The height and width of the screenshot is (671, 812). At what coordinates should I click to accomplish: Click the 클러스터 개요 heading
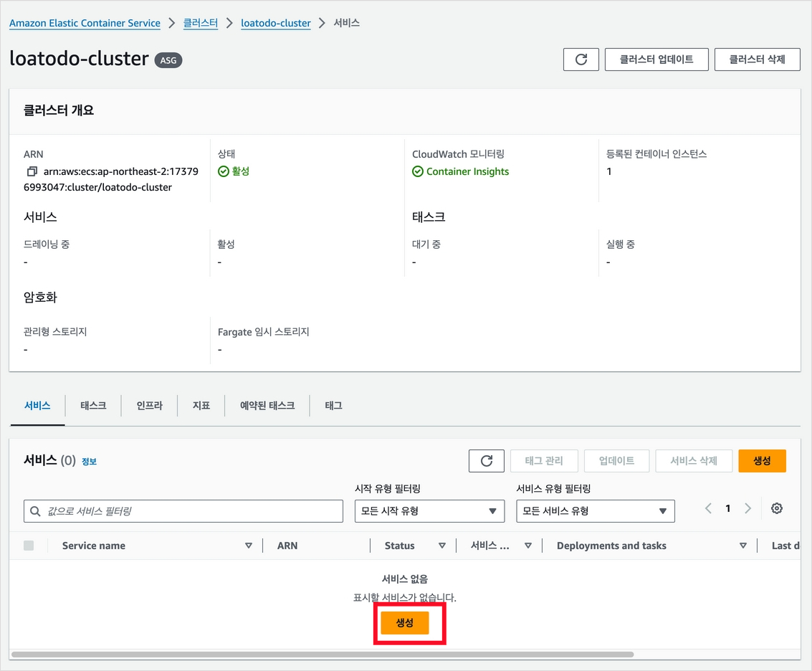tap(59, 110)
